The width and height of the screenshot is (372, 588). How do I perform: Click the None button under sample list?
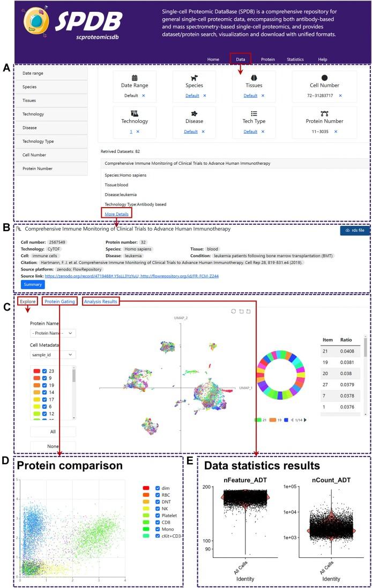[53, 446]
